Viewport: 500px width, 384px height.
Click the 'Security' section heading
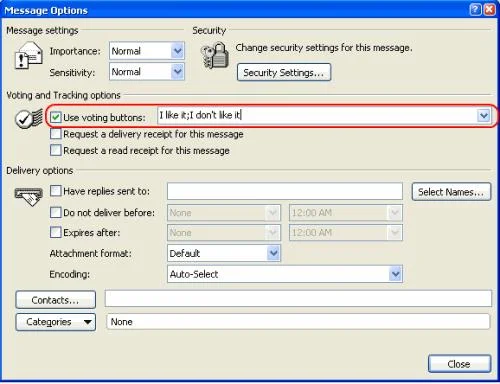[209, 31]
